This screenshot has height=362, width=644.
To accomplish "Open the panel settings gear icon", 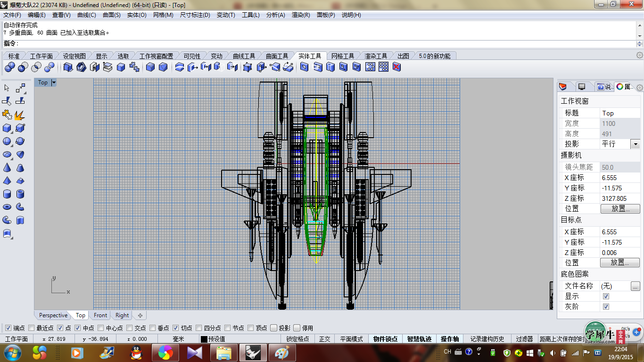I will point(640,88).
